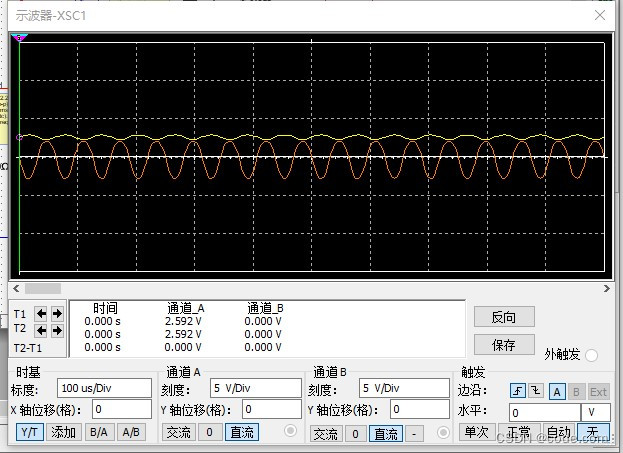The image size is (623, 453).
Task: Click channel A 刻度 5 V/Div field
Action: click(x=256, y=388)
